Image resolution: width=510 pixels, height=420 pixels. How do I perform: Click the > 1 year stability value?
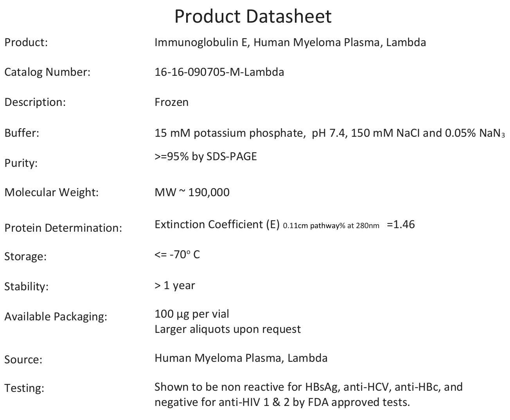(174, 286)
